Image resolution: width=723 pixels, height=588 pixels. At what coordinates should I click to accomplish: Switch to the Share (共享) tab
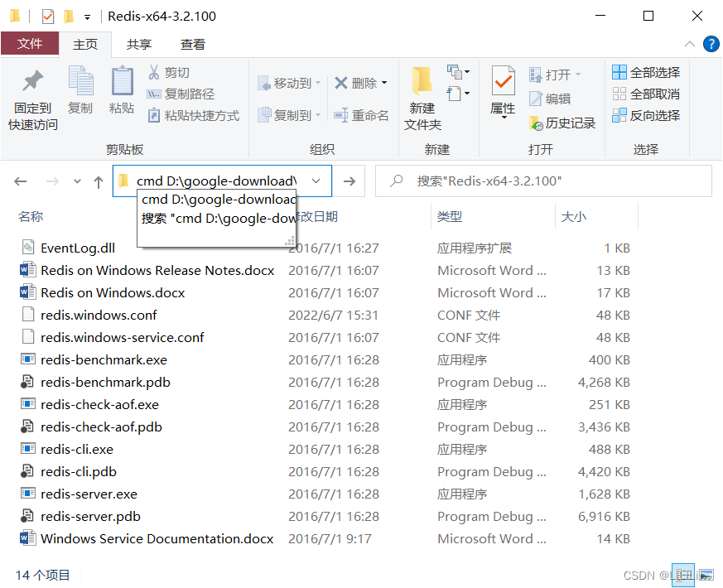coord(139,44)
